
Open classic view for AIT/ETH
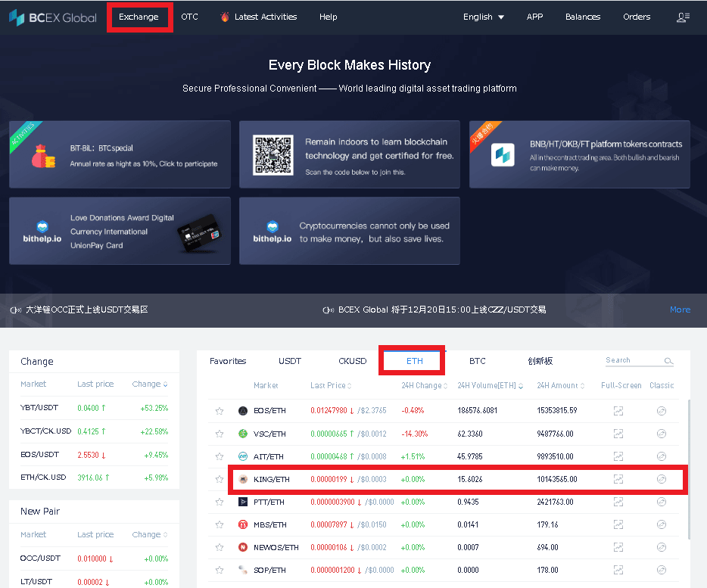(662, 456)
